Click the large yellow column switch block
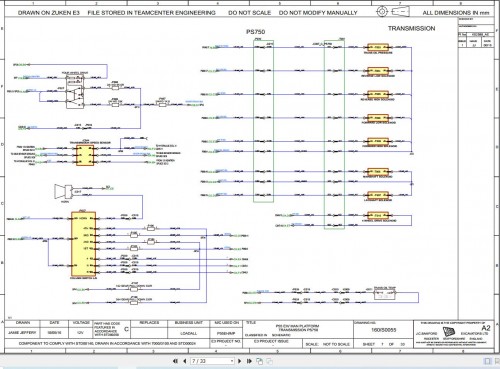500x369 pixels. 83,244
